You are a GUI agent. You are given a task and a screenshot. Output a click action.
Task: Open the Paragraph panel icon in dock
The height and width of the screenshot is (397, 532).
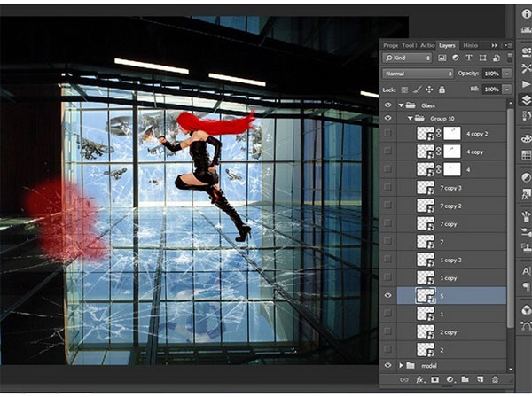coord(526,287)
